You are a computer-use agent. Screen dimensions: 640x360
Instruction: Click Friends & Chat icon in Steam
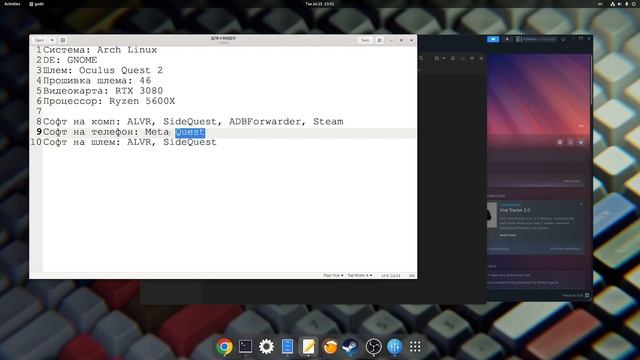(x=587, y=295)
